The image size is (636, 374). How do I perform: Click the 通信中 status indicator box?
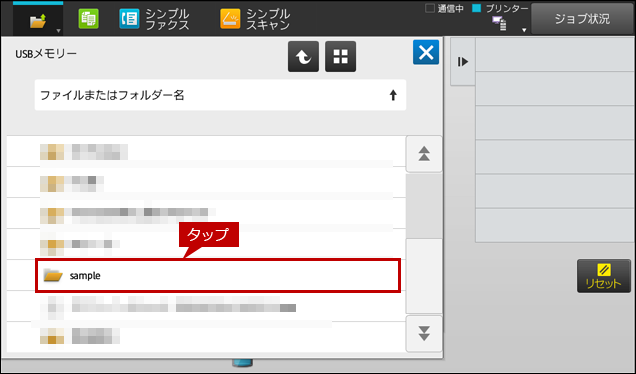click(430, 8)
